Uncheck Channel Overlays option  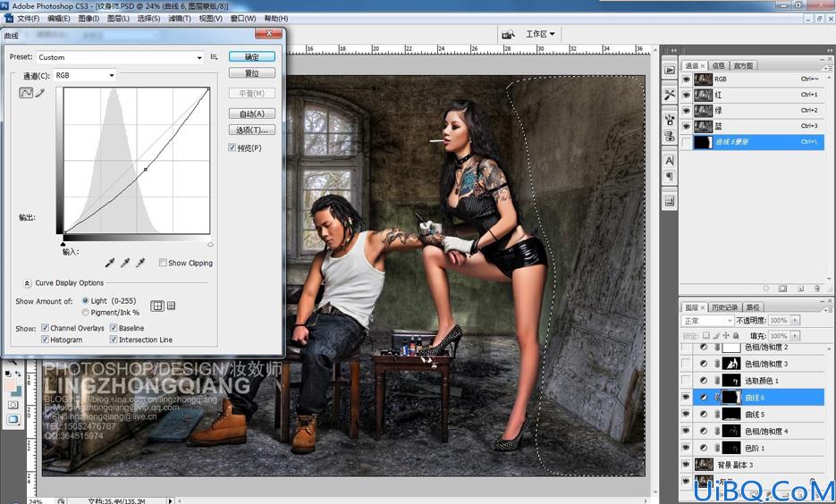[46, 328]
